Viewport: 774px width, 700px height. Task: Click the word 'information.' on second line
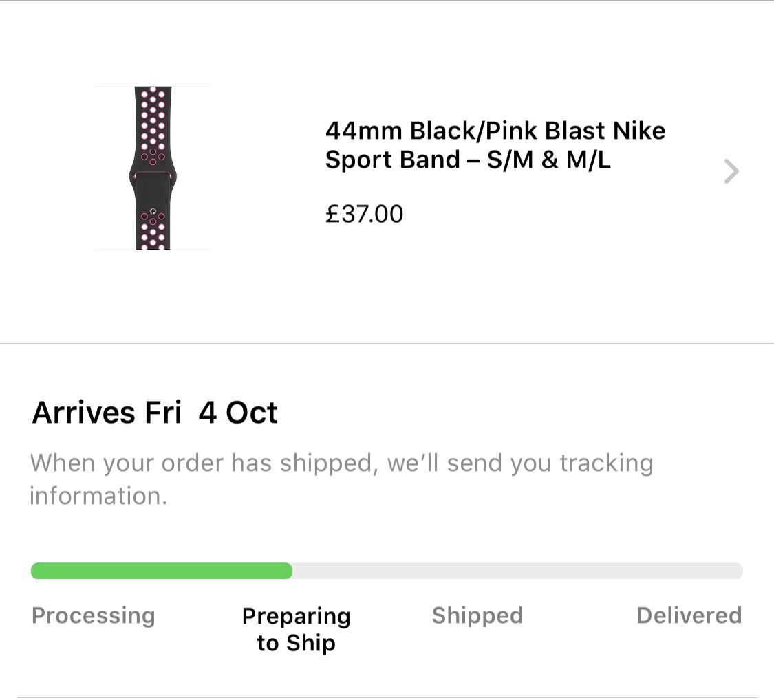(x=98, y=496)
